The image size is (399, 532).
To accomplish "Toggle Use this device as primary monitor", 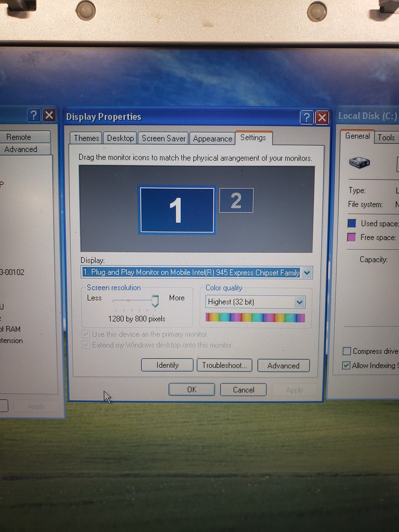I will [86, 334].
